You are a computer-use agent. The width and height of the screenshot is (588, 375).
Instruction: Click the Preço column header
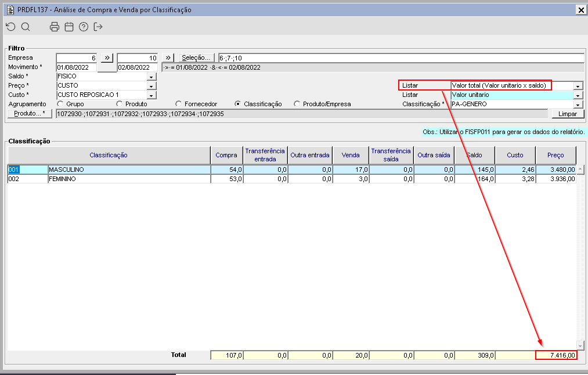pos(555,155)
